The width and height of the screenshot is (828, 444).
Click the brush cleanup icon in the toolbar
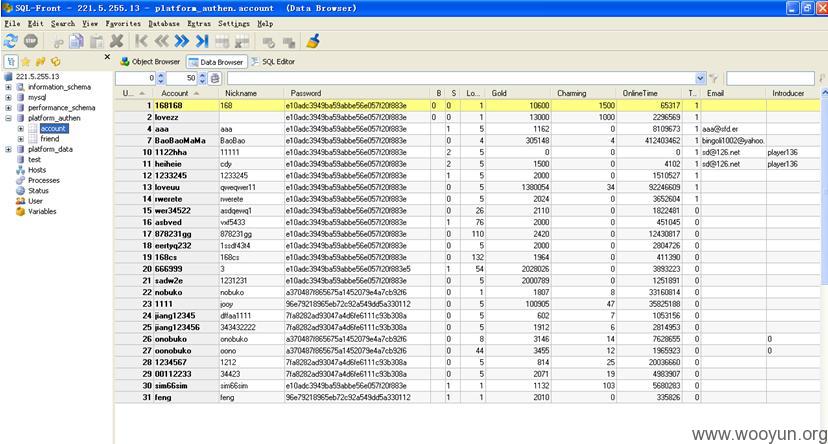(313, 41)
